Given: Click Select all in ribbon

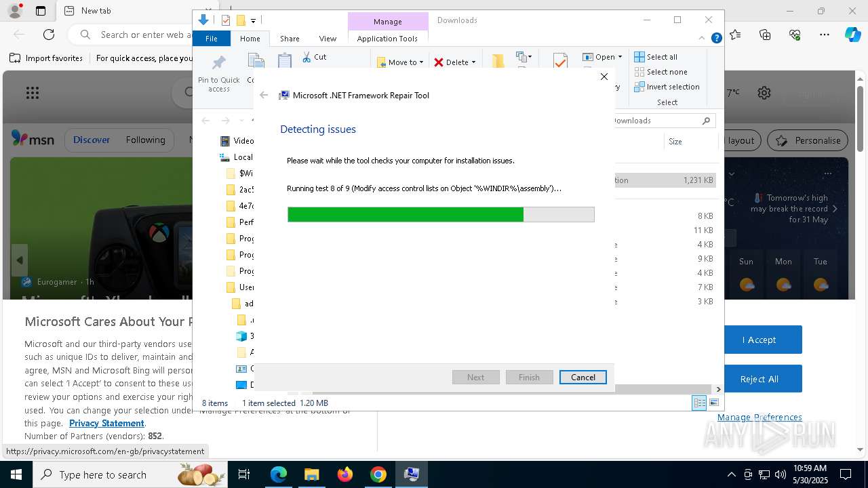Looking at the screenshot, I should [x=656, y=57].
